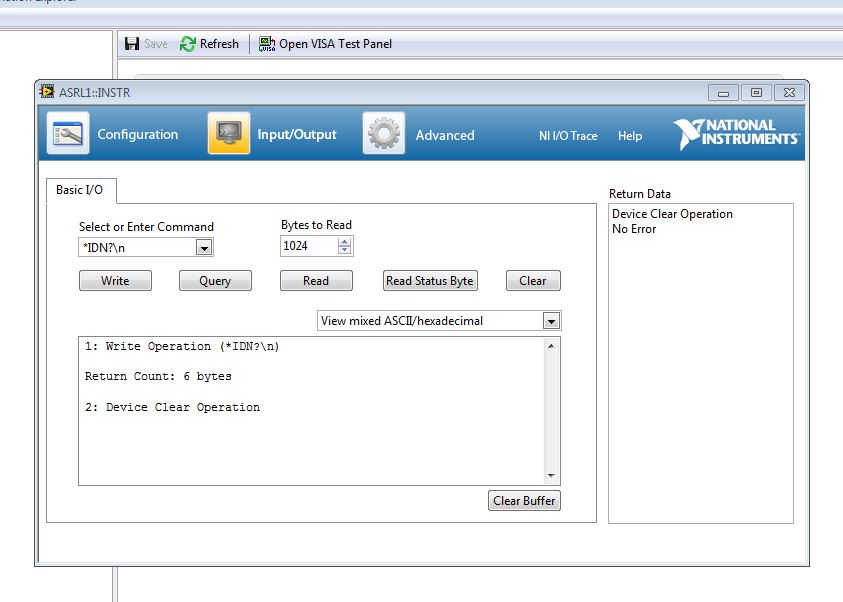Click the Query button
The image size is (843, 602).
point(215,281)
